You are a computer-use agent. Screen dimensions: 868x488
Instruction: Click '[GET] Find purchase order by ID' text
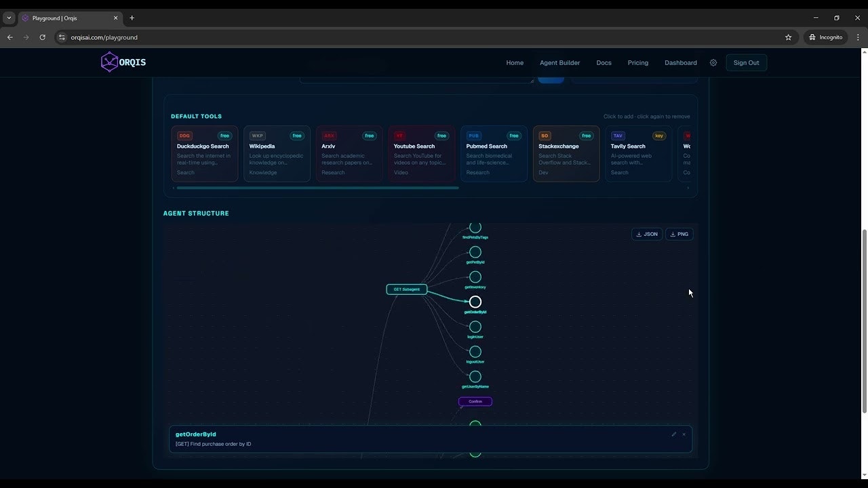tap(214, 444)
